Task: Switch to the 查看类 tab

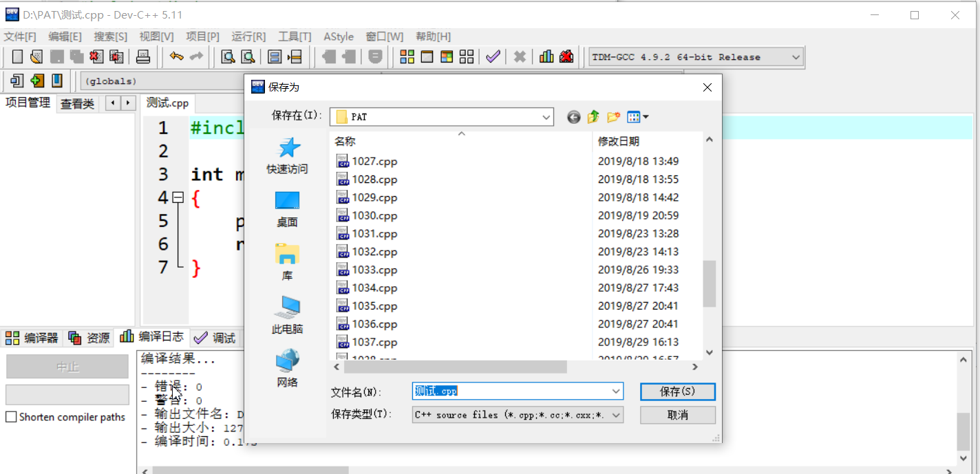Action: point(78,104)
